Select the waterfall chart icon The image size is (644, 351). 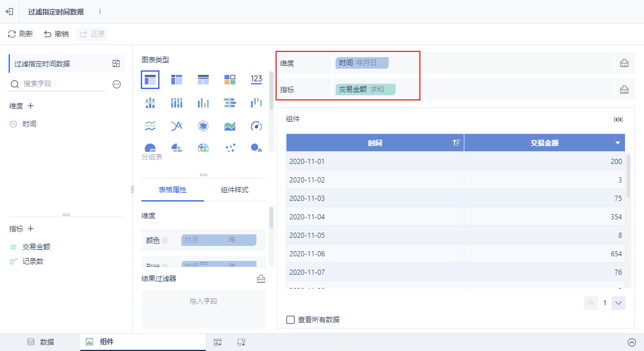point(256,103)
